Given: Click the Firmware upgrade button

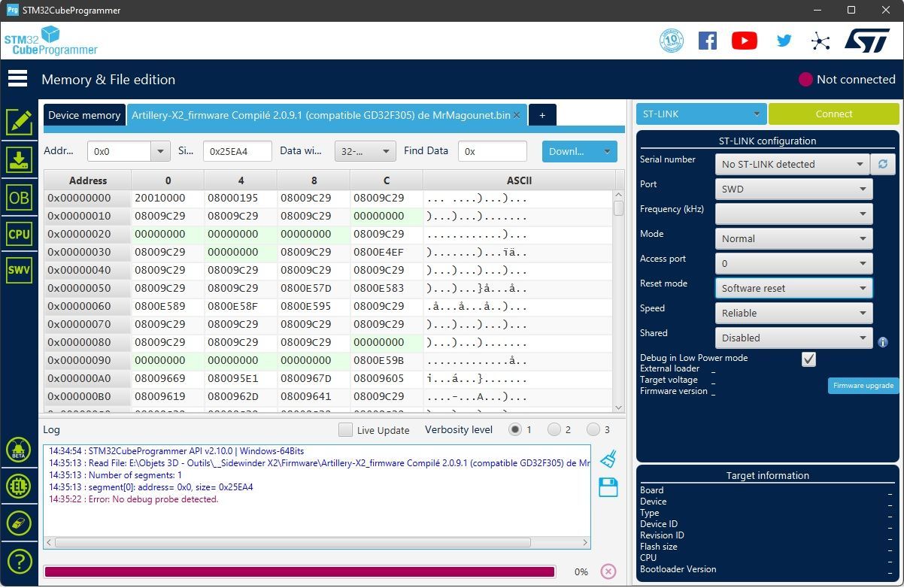Looking at the screenshot, I should [x=863, y=385].
